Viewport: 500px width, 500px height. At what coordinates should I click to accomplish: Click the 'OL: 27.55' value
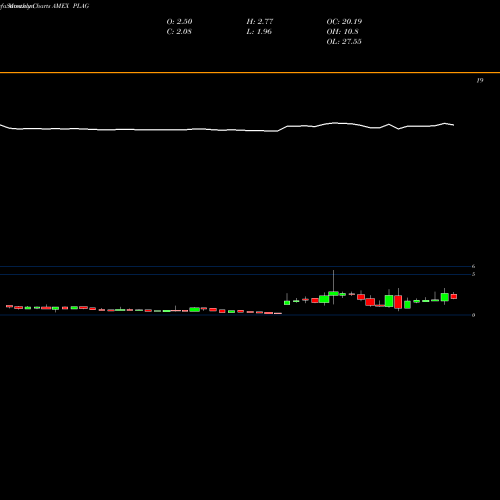344,42
